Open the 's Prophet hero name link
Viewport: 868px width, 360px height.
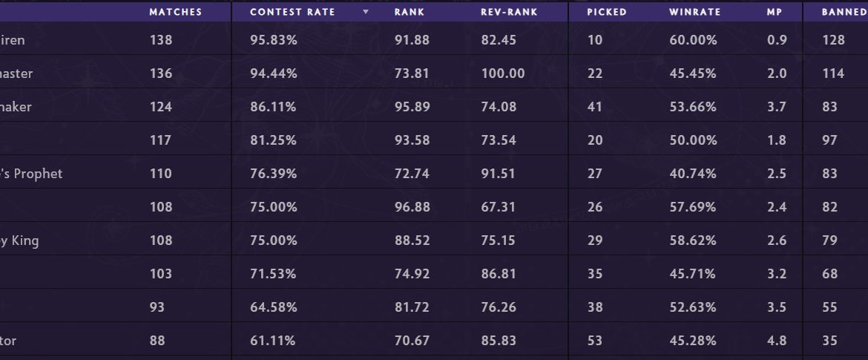(x=31, y=174)
